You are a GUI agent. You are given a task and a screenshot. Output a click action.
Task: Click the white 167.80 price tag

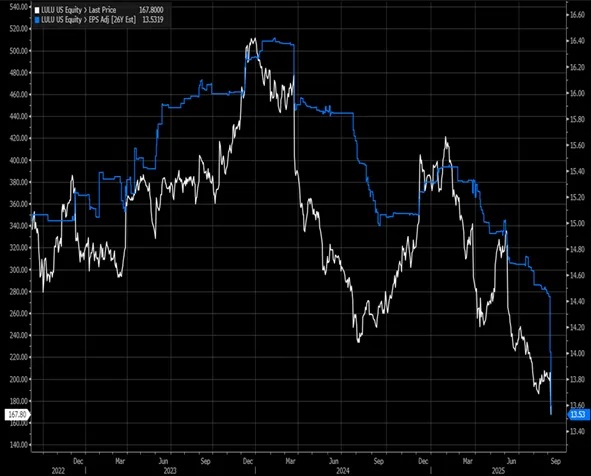click(x=17, y=415)
